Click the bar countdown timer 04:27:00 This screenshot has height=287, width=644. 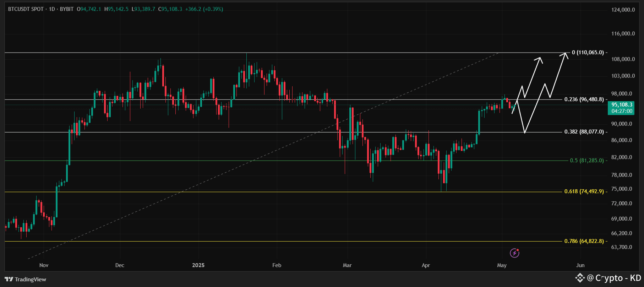click(x=622, y=111)
